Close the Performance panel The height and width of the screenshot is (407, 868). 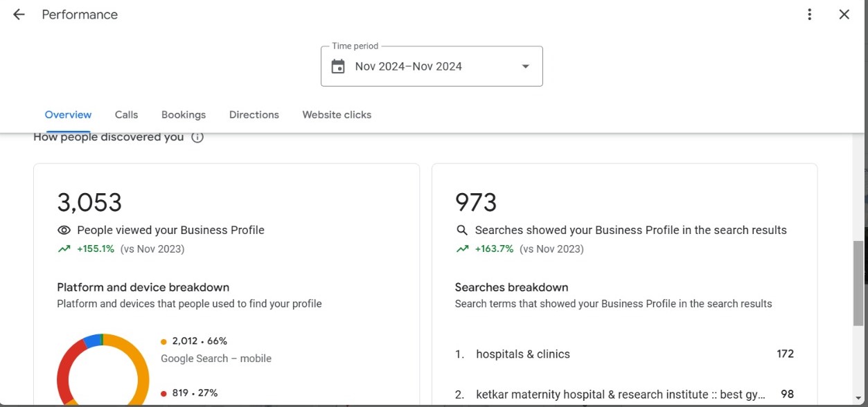[844, 15]
